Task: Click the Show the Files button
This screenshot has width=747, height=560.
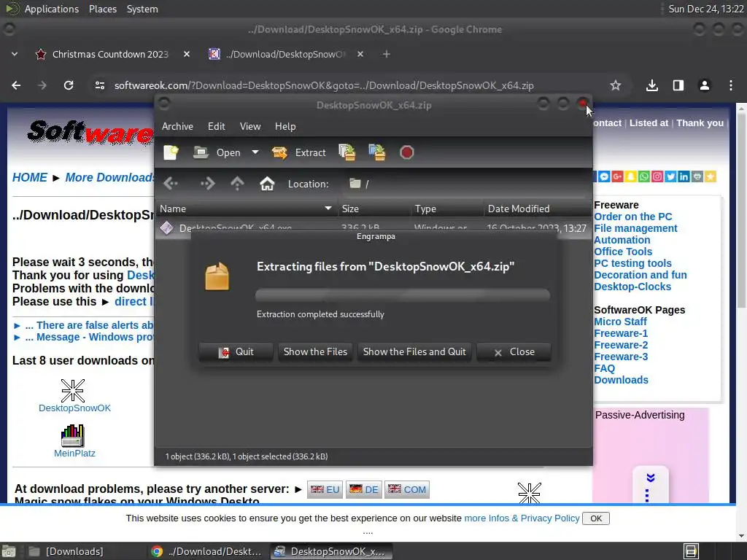Action: click(x=315, y=352)
